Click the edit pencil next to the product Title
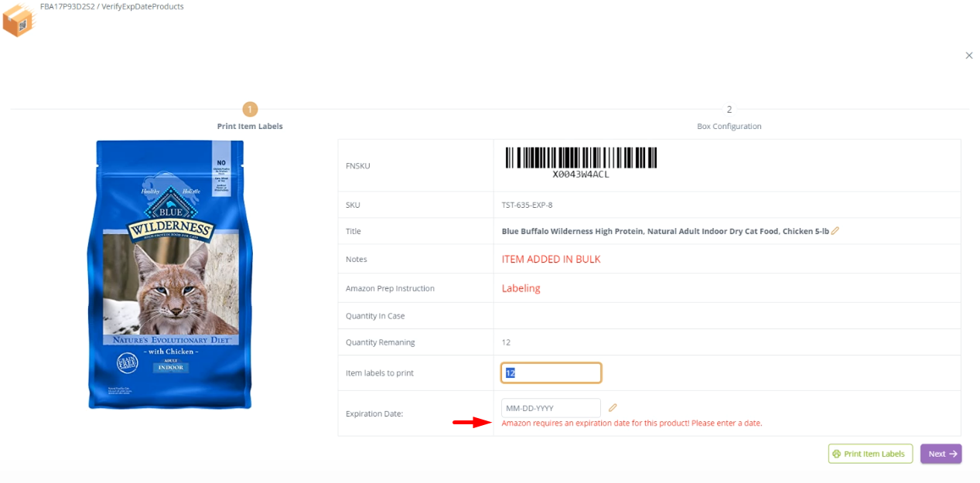Image resolution: width=980 pixels, height=483 pixels. (835, 231)
